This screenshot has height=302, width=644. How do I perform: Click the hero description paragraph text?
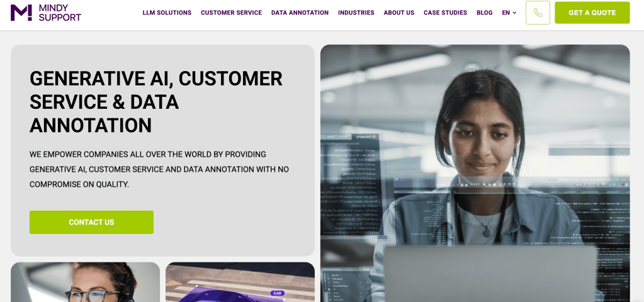coord(159,169)
